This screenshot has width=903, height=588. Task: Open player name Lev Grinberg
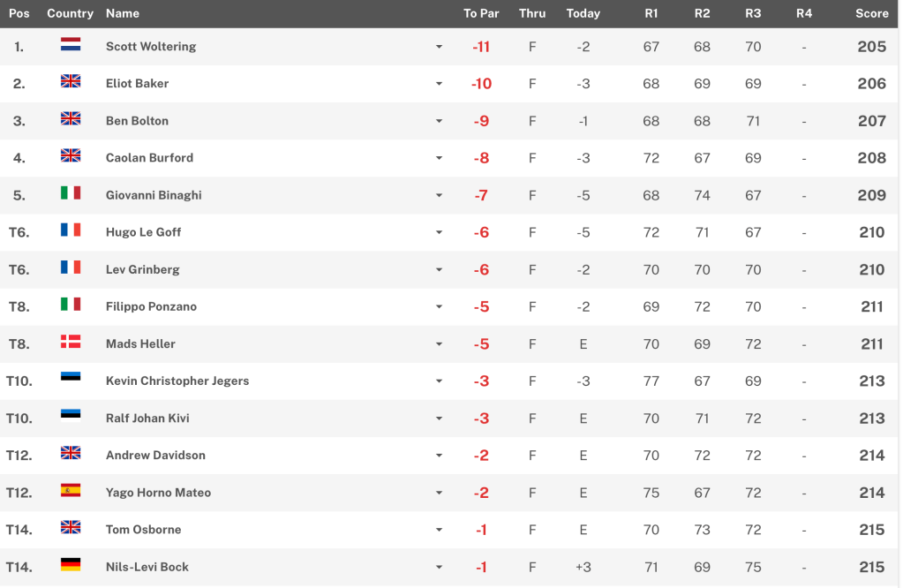tap(142, 269)
